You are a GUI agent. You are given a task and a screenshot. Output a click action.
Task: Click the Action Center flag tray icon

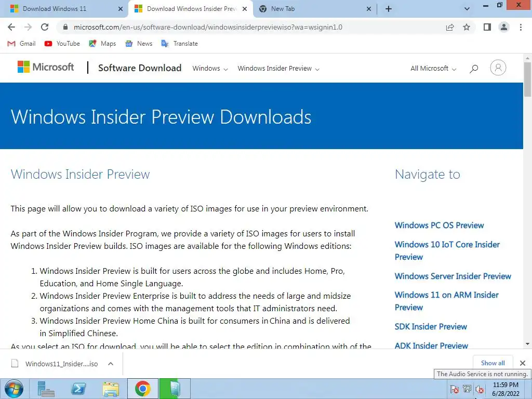pos(454,389)
